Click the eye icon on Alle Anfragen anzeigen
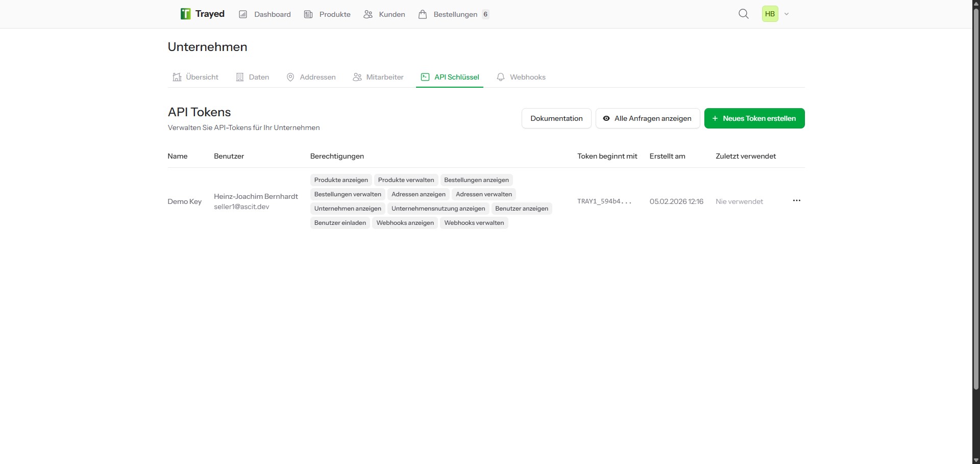This screenshot has width=980, height=464. click(x=606, y=118)
